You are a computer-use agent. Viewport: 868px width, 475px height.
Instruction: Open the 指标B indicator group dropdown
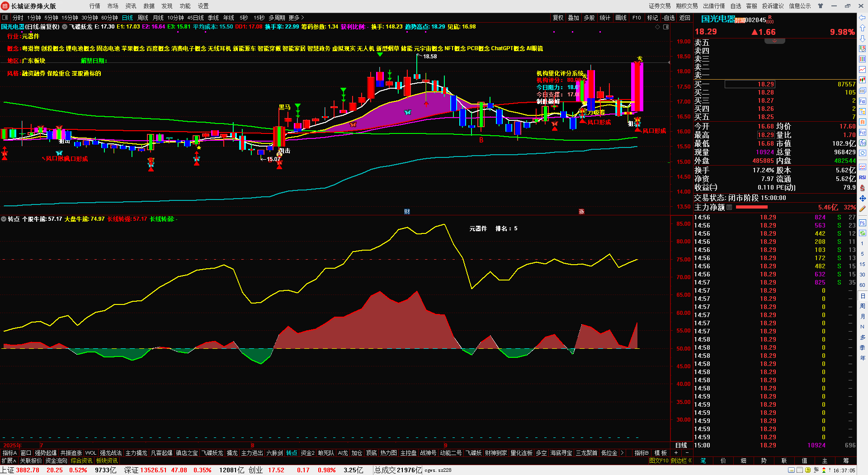[x=641, y=453]
